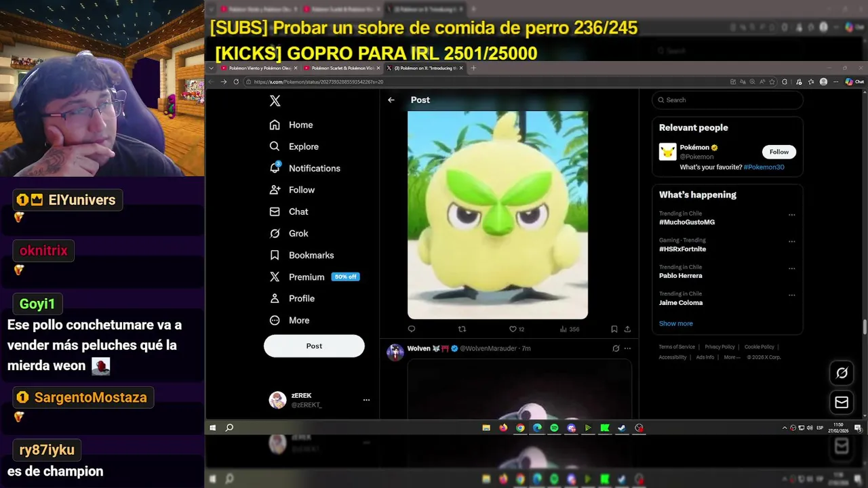This screenshot has width=868, height=488.
Task: Open options dots for #HSRxFortnite trend
Action: [791, 241]
